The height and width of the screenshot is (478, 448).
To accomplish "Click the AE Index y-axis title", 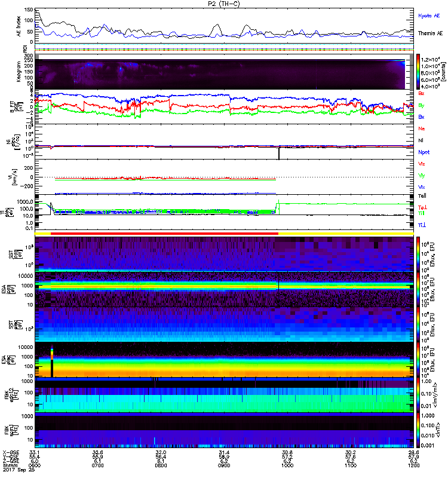I will [19, 26].
